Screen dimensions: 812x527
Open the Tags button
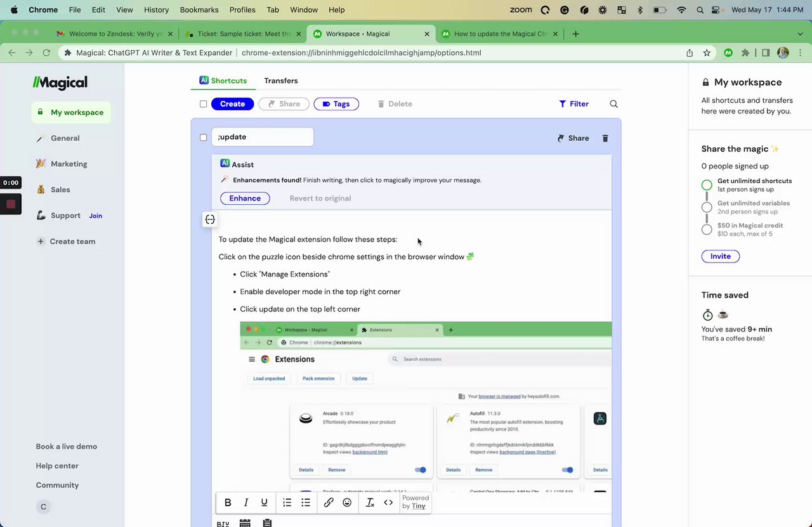coord(336,104)
